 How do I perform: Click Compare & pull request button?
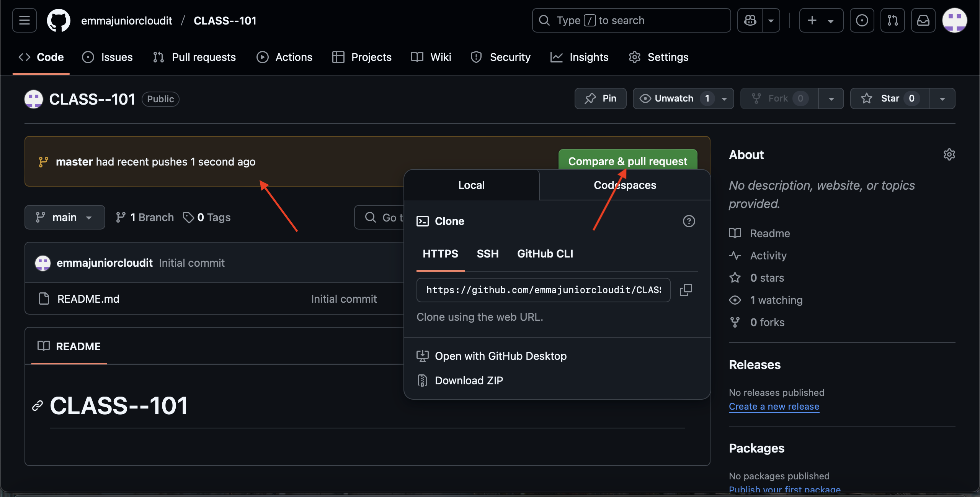click(628, 160)
